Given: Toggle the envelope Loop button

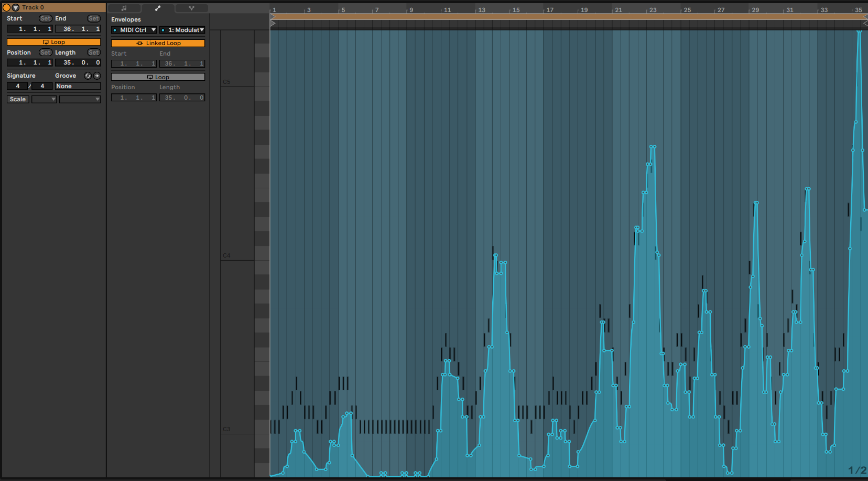Looking at the screenshot, I should click(x=158, y=77).
